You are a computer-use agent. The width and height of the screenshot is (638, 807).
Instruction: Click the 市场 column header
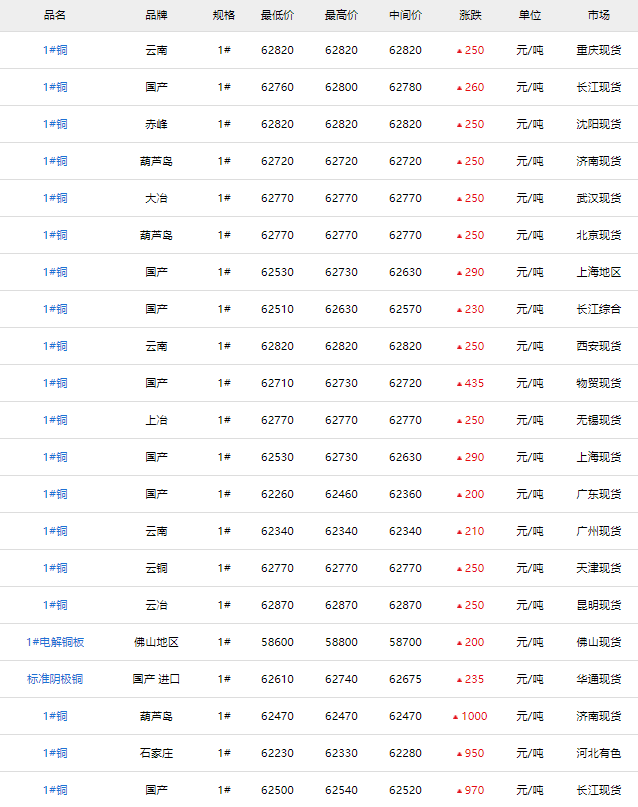(599, 15)
